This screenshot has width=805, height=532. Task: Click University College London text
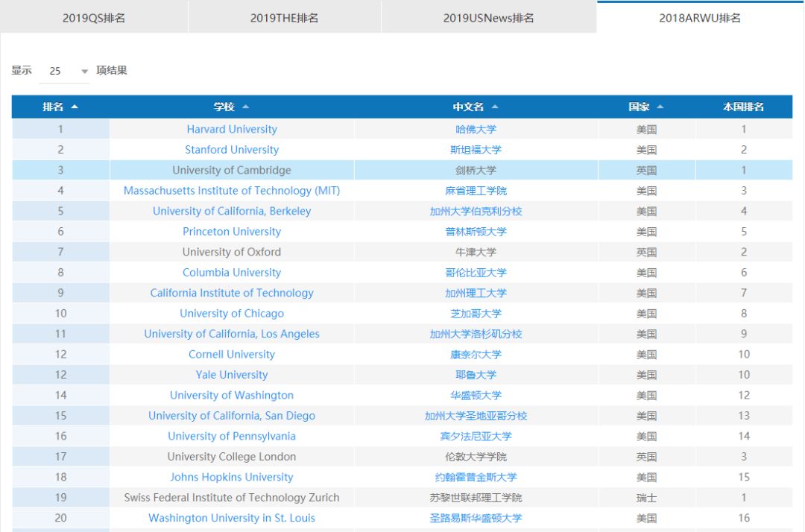click(232, 457)
